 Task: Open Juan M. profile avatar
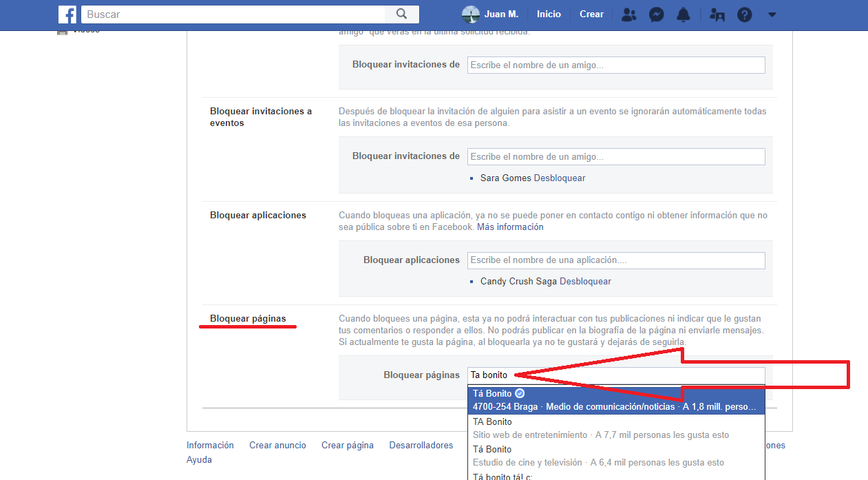pyautogui.click(x=471, y=14)
